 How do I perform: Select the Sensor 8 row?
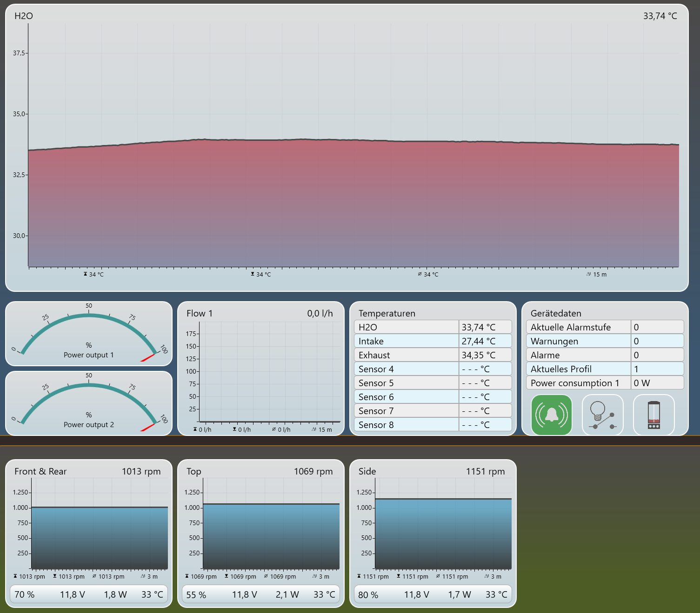[x=433, y=425]
